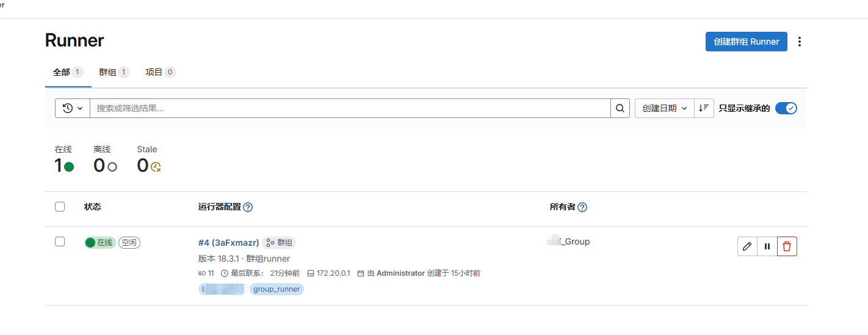Click the offline circle icon in stats
The width and height of the screenshot is (868, 335).
point(112,166)
